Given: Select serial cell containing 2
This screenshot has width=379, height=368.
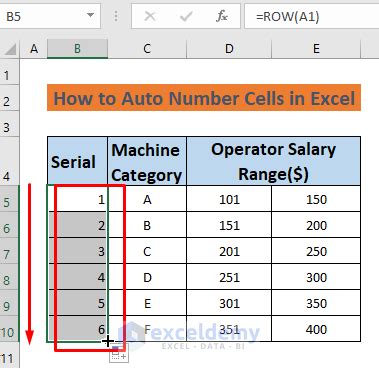Looking at the screenshot, I should tap(77, 225).
